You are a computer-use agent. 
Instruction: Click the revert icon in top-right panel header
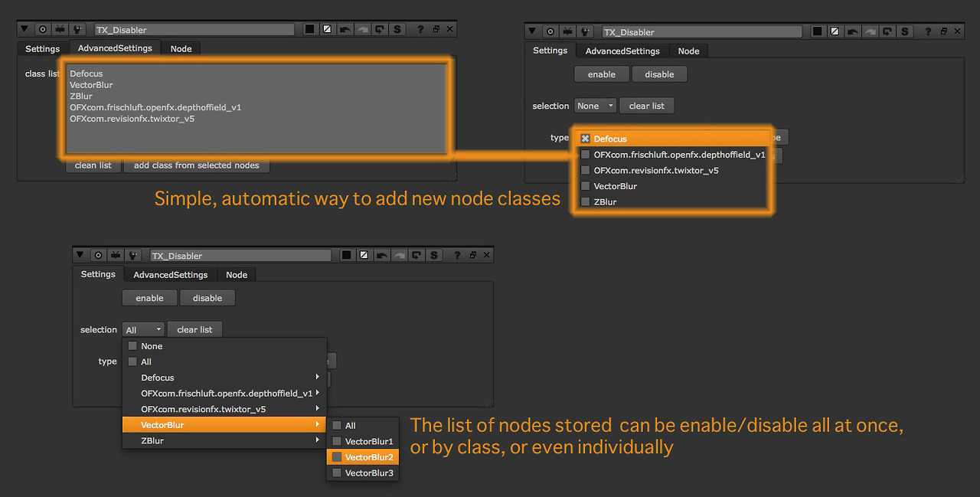pos(887,31)
